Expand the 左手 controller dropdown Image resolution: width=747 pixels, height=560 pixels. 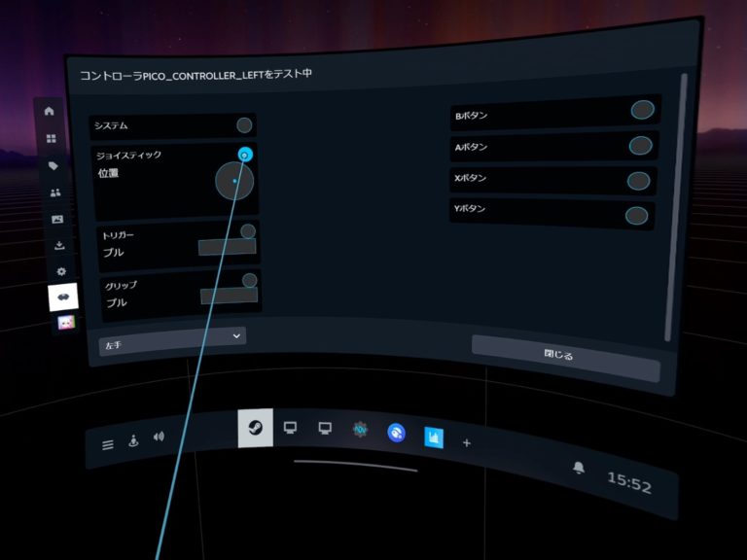click(x=172, y=336)
